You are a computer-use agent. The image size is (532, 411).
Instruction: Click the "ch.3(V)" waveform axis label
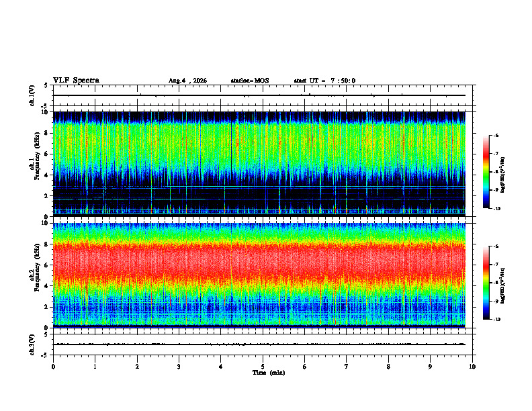32,345
